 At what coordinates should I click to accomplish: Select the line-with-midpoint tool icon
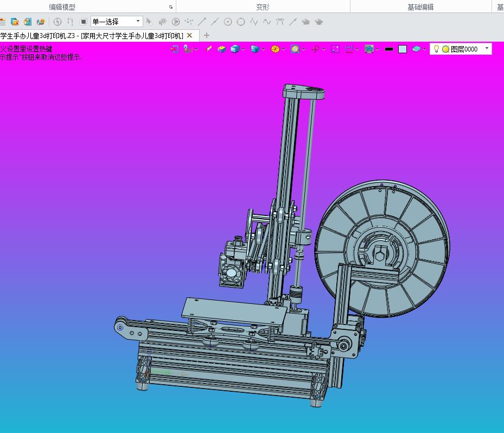point(215,22)
